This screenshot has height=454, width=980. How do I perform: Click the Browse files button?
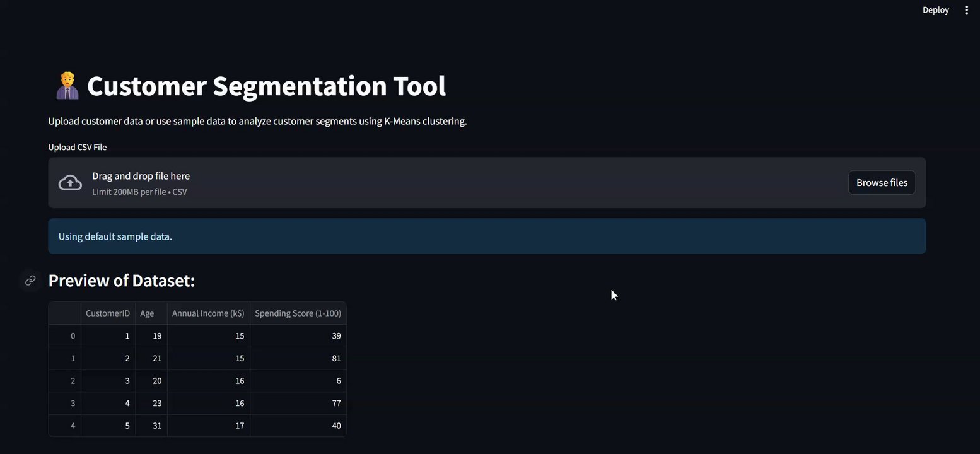(x=881, y=183)
